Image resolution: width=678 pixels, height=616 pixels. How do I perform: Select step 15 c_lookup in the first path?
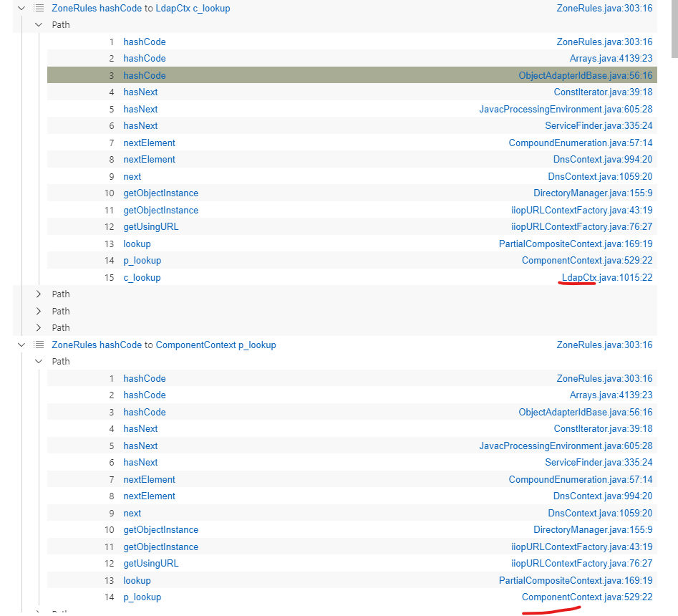142,278
